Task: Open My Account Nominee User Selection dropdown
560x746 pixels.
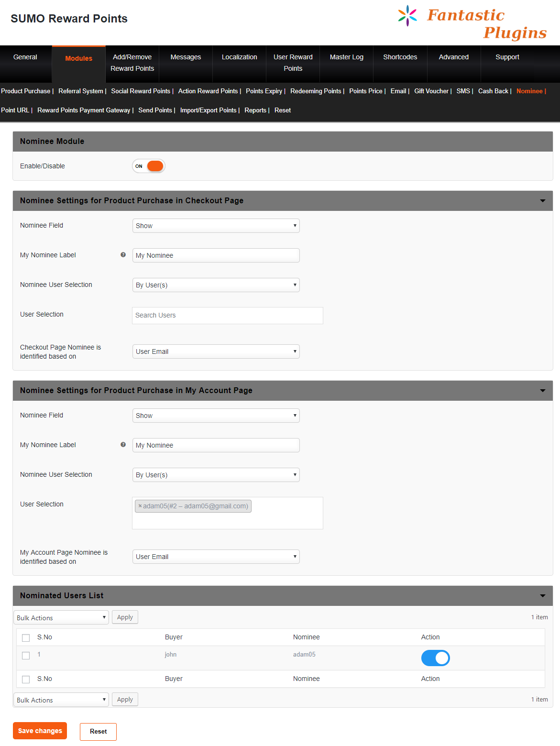Action: coord(216,475)
